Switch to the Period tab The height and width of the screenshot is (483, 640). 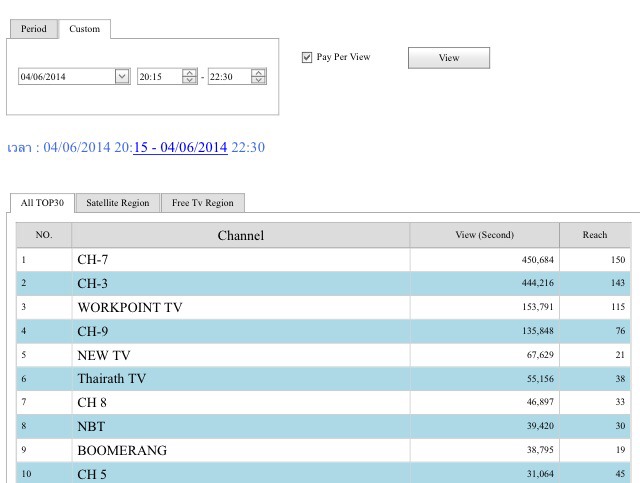pyautogui.click(x=34, y=29)
